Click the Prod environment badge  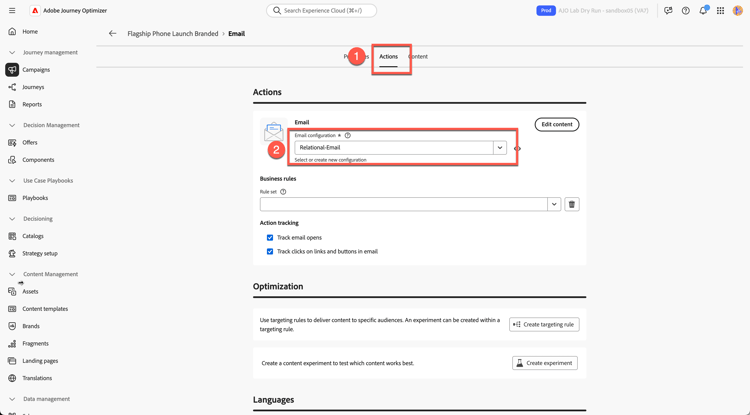tap(546, 11)
